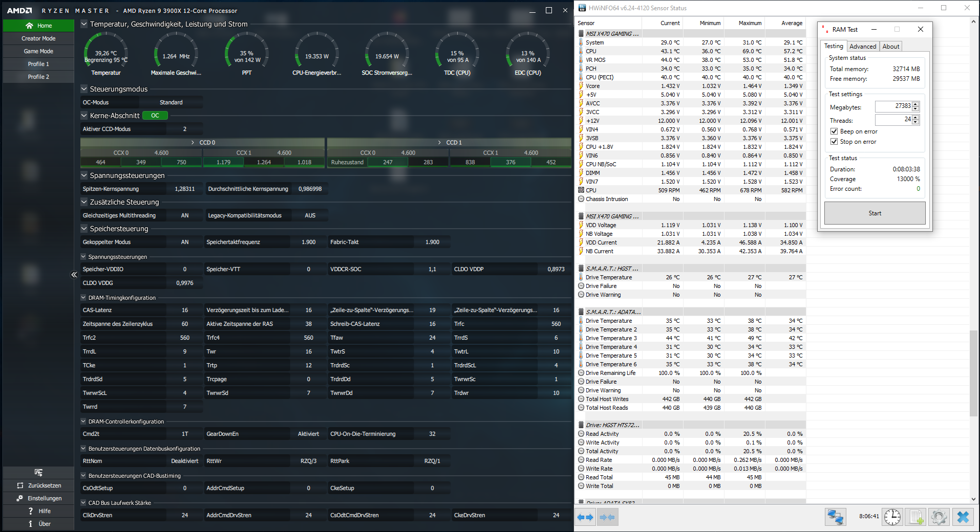Switch to the Advanced tab in RAM Test
The height and width of the screenshot is (532, 980).
863,47
